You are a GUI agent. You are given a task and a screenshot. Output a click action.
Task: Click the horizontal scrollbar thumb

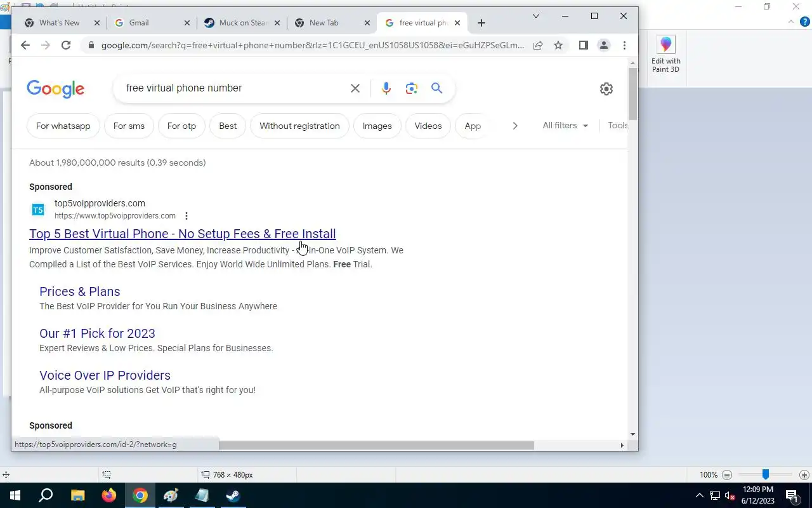(376, 445)
